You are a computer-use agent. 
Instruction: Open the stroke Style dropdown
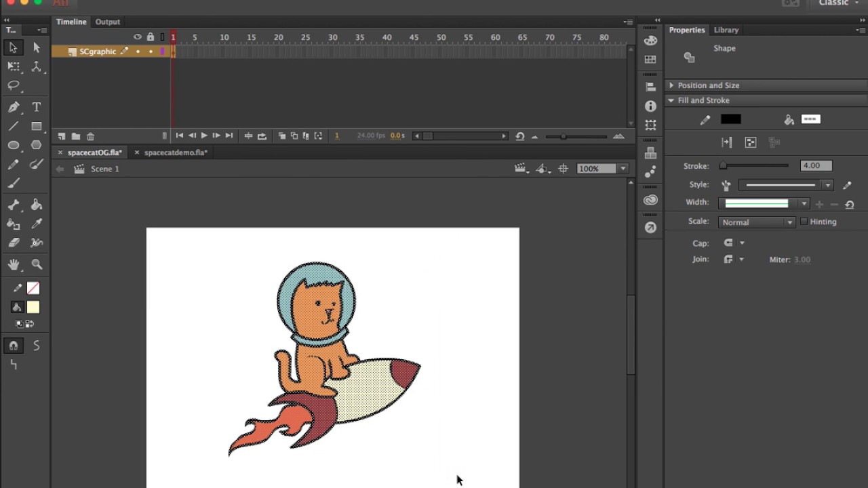[x=787, y=184]
